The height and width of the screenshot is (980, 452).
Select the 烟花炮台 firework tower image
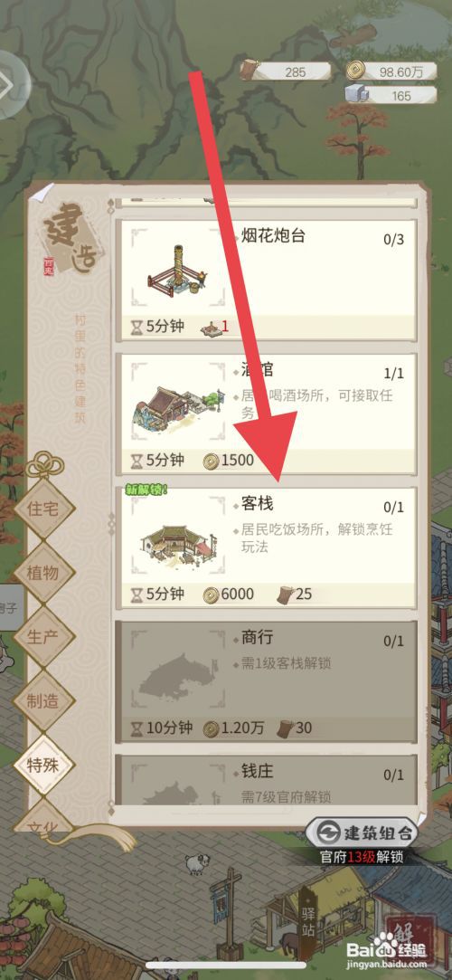pyautogui.click(x=176, y=267)
